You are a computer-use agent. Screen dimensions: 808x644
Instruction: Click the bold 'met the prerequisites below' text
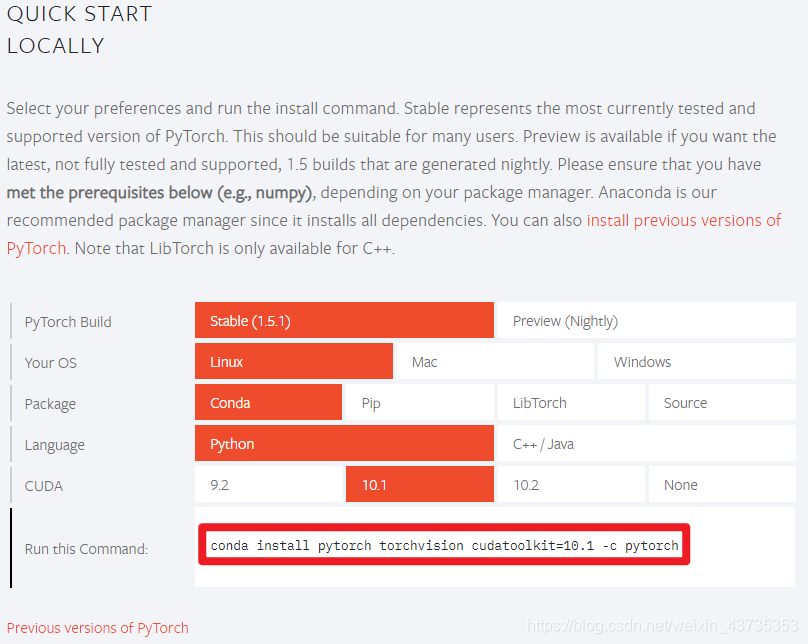pyautogui.click(x=109, y=193)
